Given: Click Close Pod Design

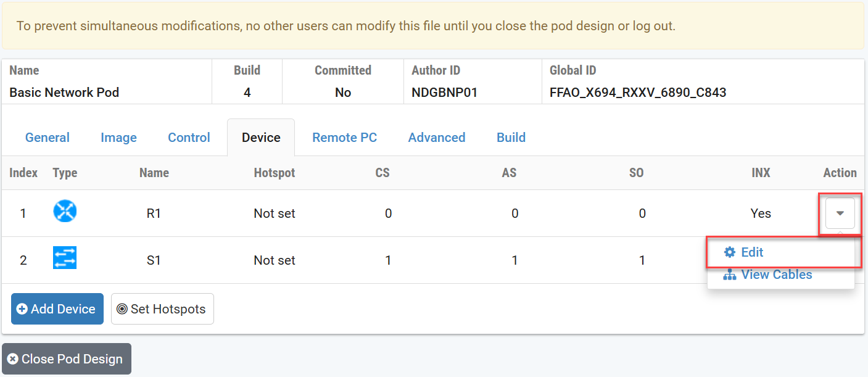Looking at the screenshot, I should (67, 358).
